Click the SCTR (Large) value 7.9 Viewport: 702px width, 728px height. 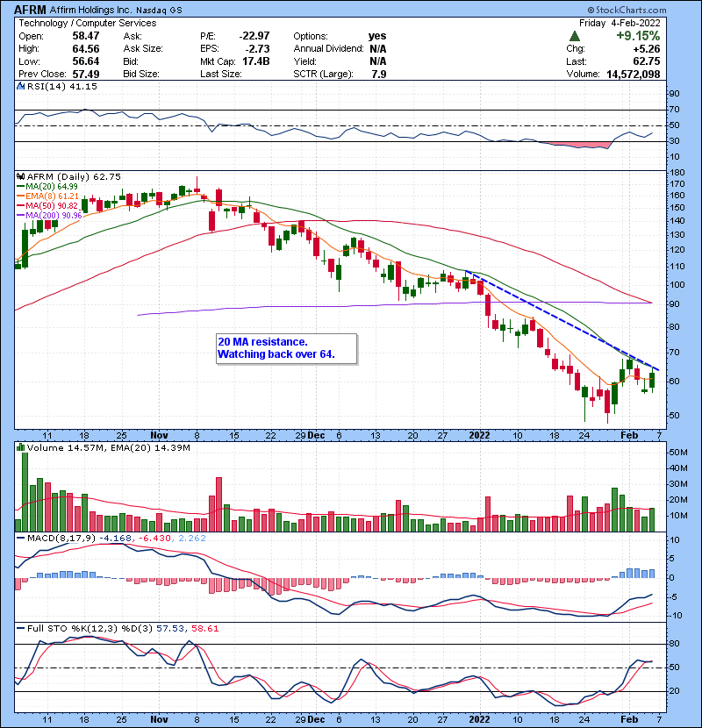coord(379,75)
